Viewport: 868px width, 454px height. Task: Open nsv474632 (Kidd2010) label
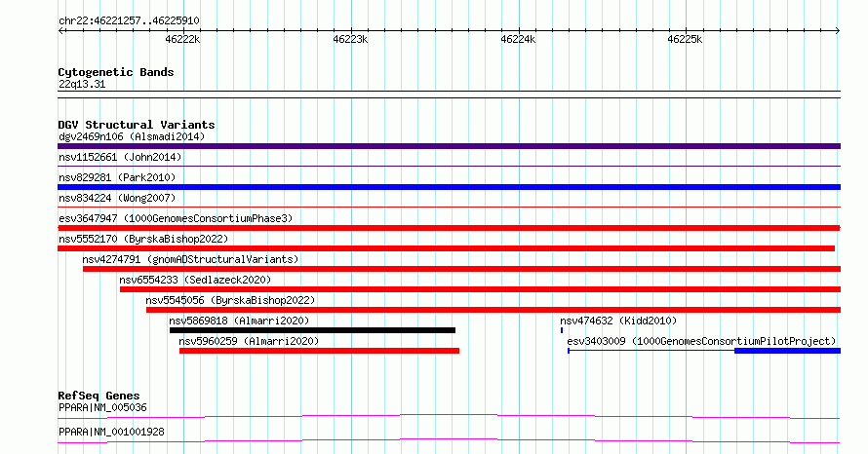(x=618, y=321)
